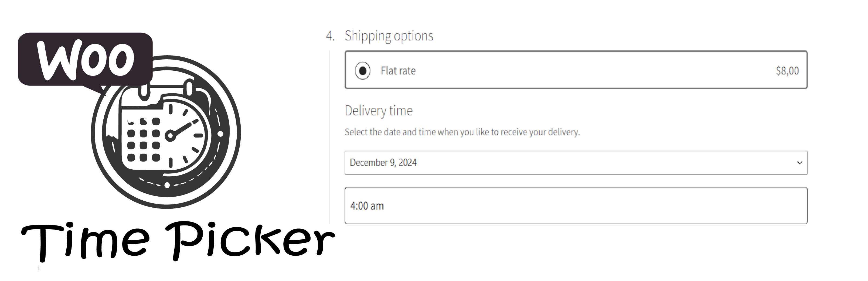Open the December 9, 2024 date dropdown

click(x=576, y=163)
